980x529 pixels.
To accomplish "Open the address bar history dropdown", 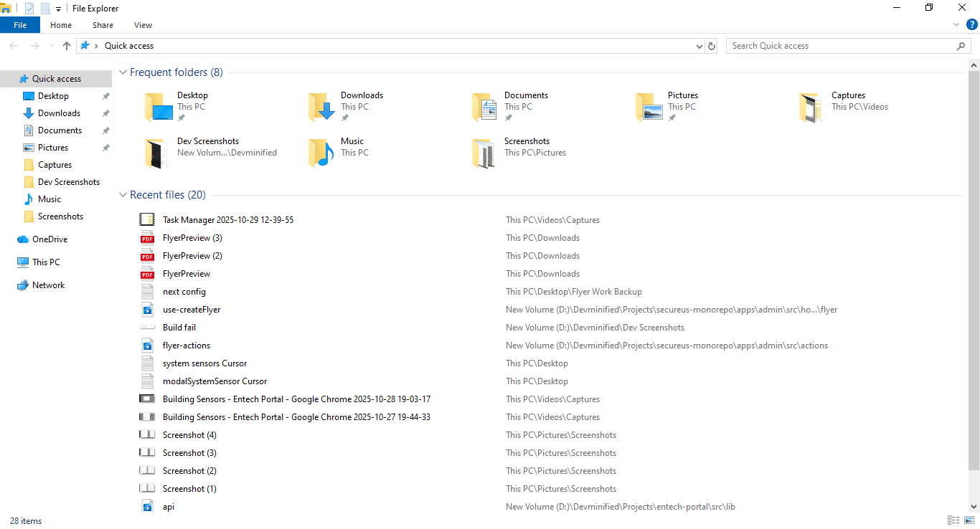I will coord(699,46).
